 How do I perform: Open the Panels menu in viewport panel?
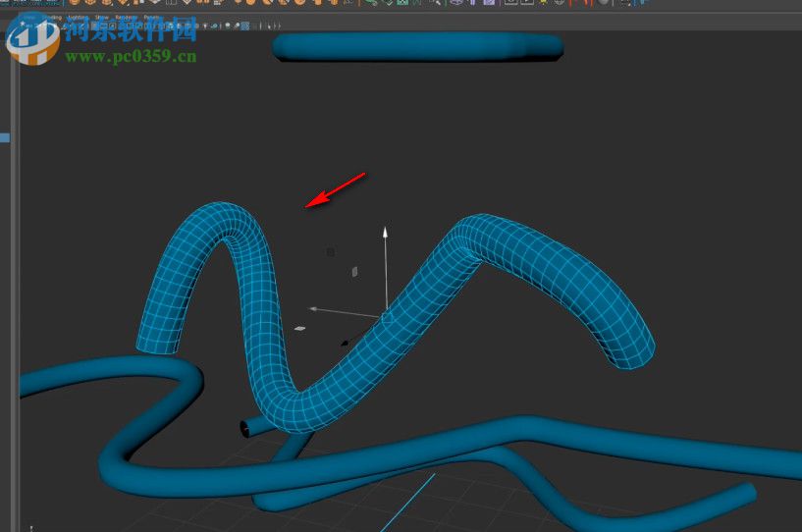(151, 18)
